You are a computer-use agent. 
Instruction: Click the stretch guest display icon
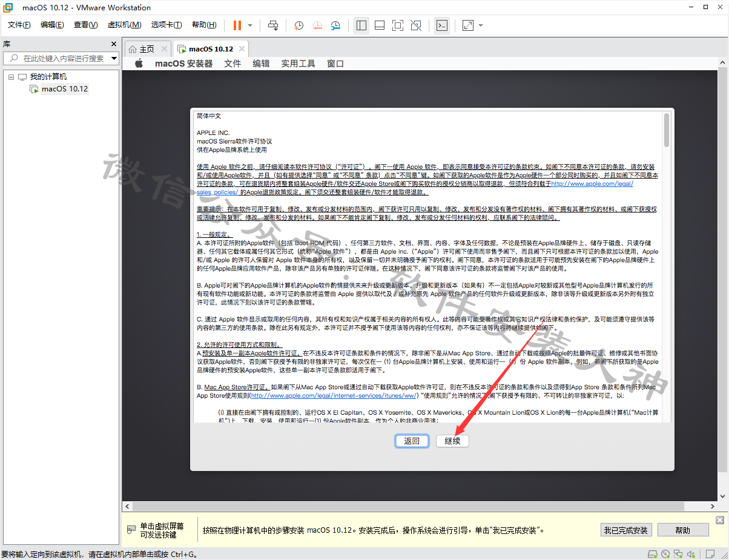pyautogui.click(x=468, y=25)
